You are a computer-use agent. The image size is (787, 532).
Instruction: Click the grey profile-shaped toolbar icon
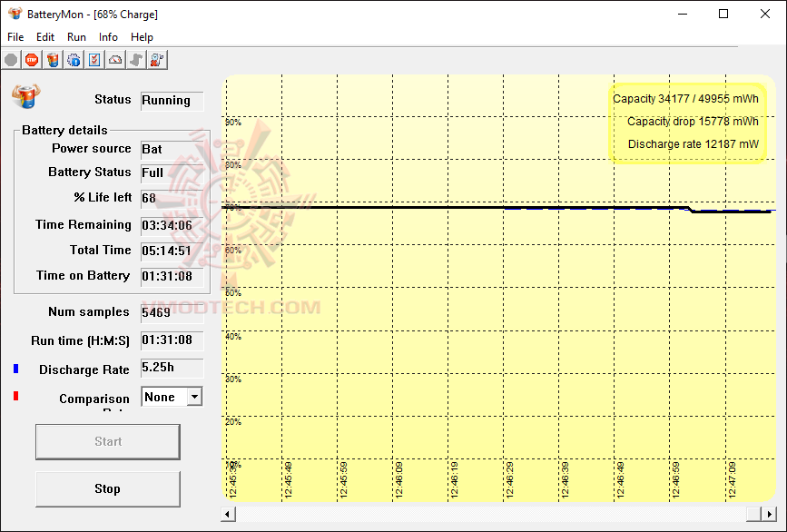click(x=136, y=60)
